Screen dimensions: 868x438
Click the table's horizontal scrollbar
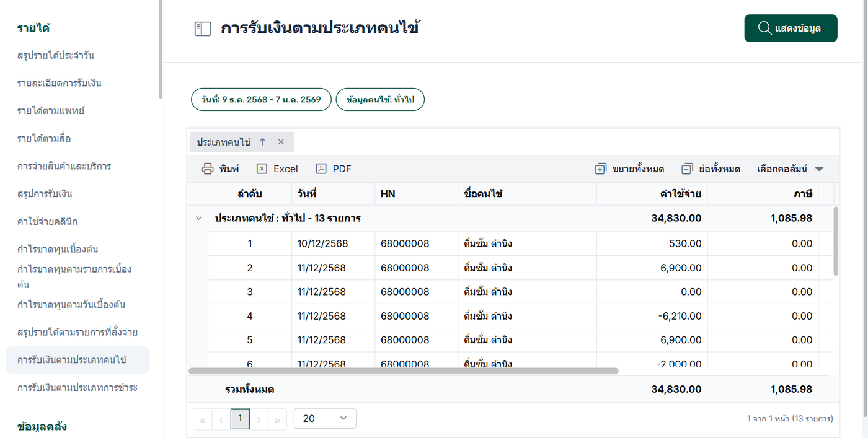pyautogui.click(x=403, y=371)
